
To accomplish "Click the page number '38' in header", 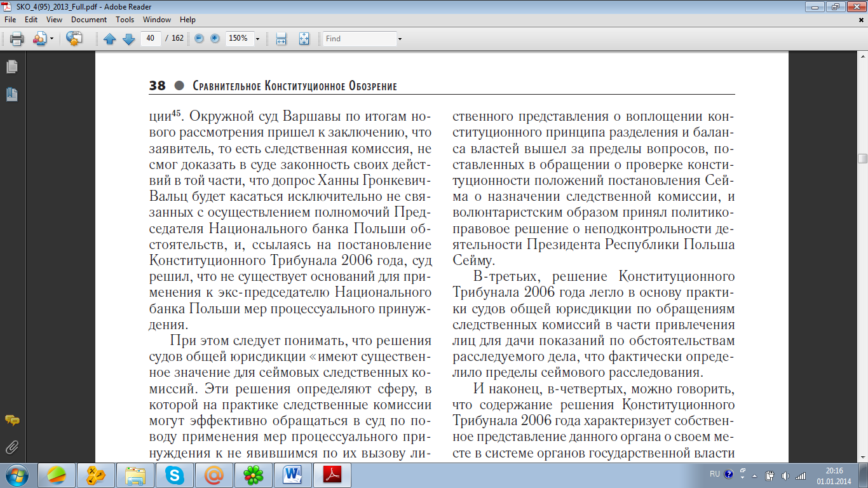I will [x=157, y=86].
